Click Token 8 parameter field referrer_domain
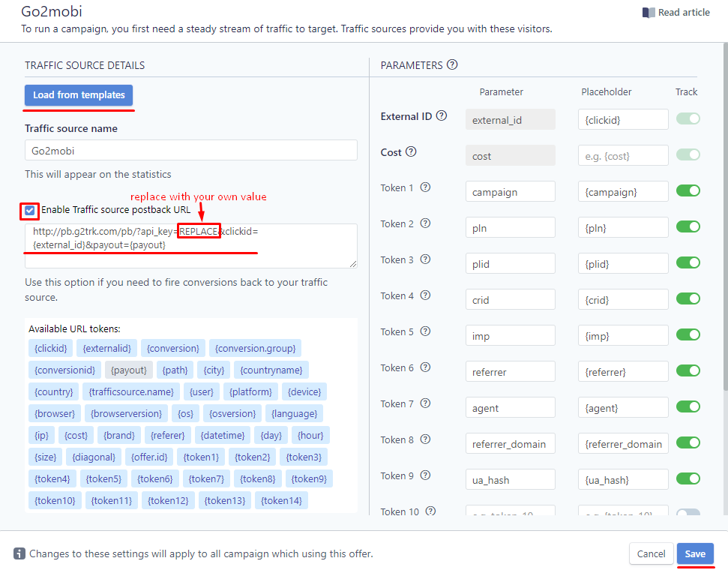 [511, 443]
